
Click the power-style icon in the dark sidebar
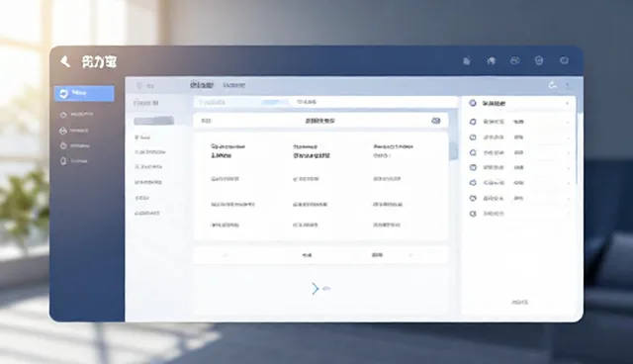coord(63,145)
